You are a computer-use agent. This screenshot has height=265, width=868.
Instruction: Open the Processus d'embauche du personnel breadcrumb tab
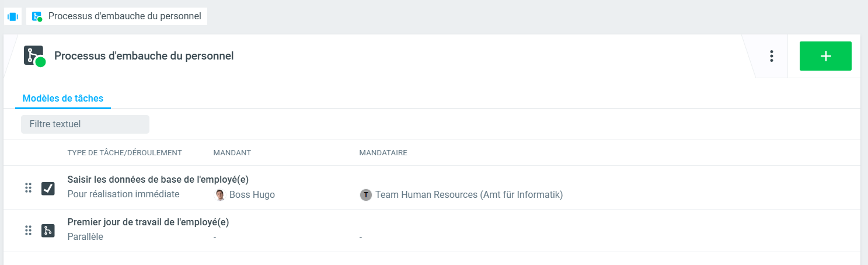click(124, 16)
